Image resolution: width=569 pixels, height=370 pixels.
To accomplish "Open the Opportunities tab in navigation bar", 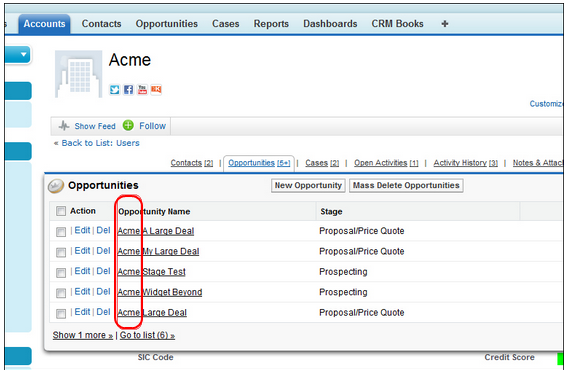I will click(x=167, y=24).
